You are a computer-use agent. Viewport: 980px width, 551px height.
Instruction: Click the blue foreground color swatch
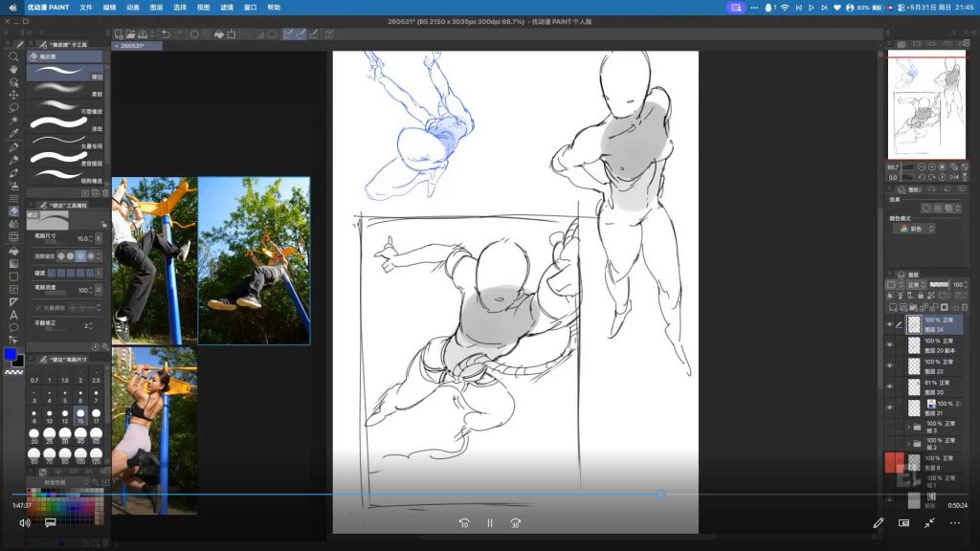click(x=10, y=354)
